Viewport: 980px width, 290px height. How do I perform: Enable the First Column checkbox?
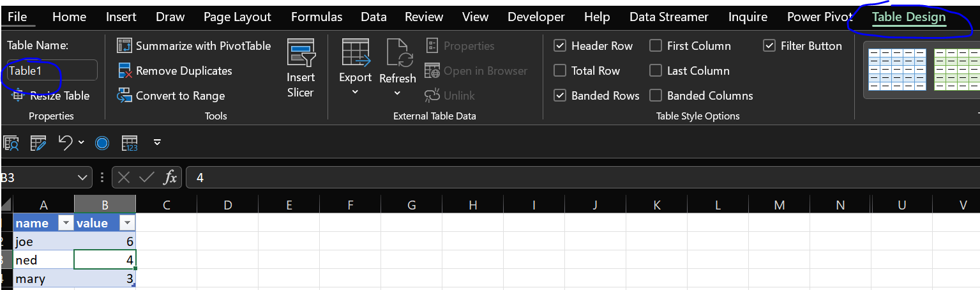pyautogui.click(x=656, y=46)
